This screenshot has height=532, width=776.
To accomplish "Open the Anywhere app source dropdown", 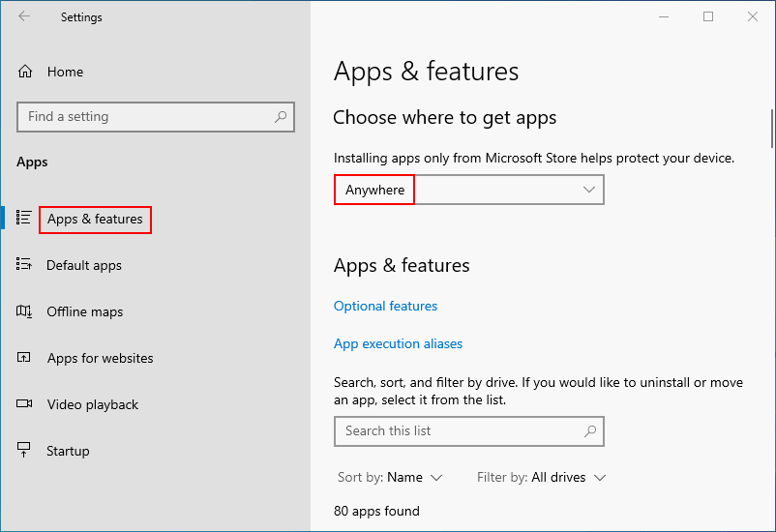I will click(x=468, y=190).
